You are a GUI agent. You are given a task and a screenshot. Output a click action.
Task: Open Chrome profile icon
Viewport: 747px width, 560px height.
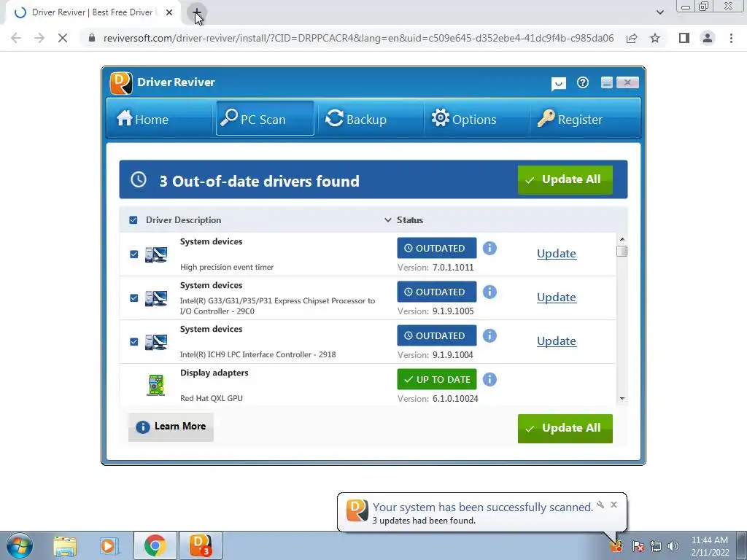(708, 38)
